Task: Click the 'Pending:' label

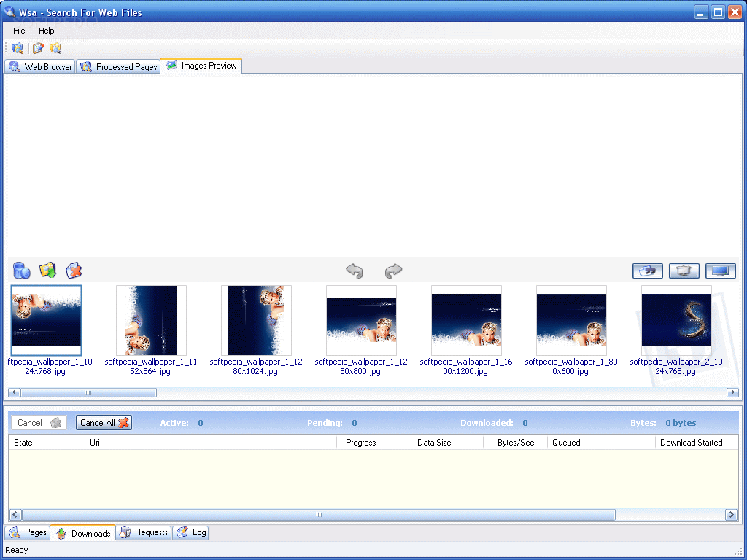Action: 325,423
